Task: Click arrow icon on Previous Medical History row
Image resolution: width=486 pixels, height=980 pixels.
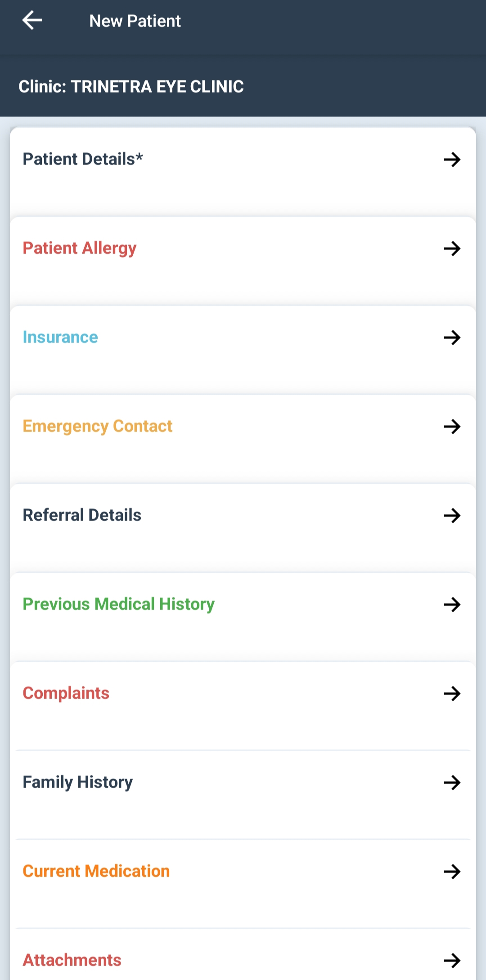Action: point(452,605)
